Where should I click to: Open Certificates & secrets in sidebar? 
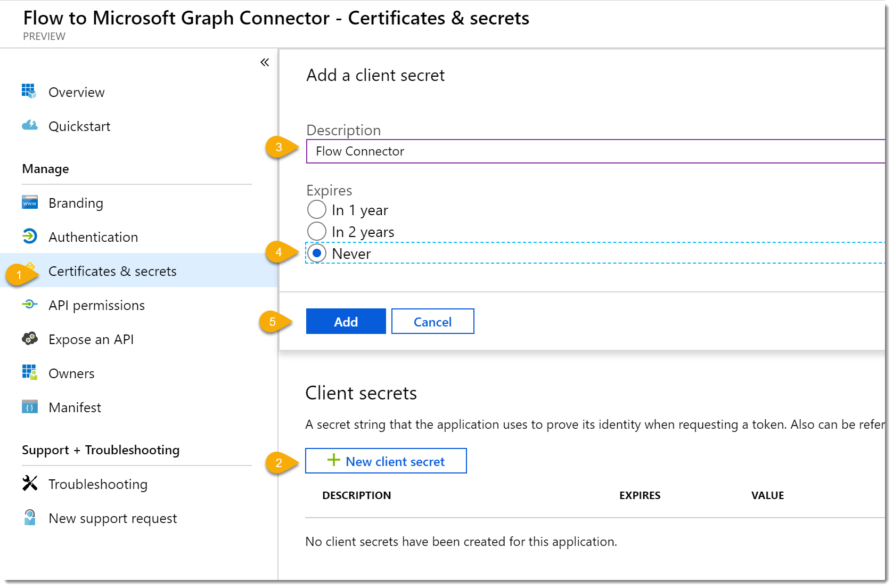tap(138, 271)
